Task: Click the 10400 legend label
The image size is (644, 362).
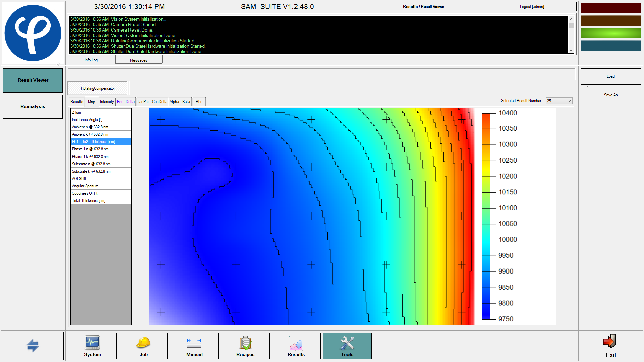Action: pyautogui.click(x=507, y=113)
